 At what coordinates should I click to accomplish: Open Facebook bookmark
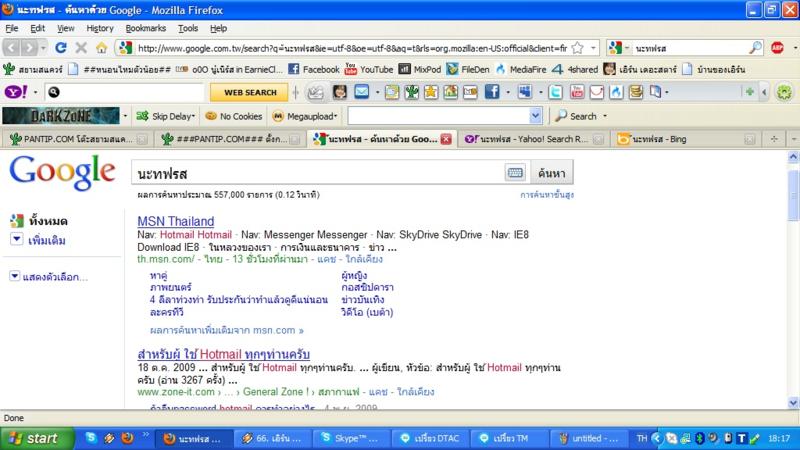pyautogui.click(x=313, y=69)
